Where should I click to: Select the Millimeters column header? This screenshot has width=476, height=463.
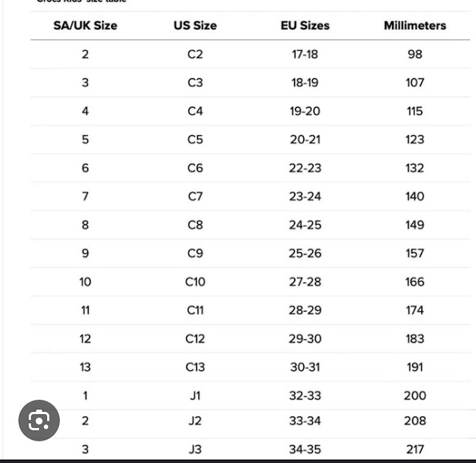coord(415,25)
